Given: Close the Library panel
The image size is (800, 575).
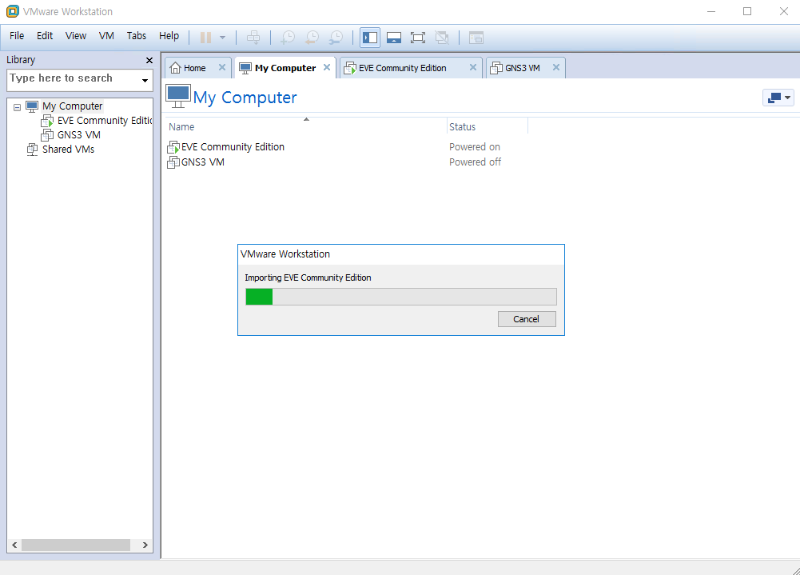Looking at the screenshot, I should tap(149, 60).
